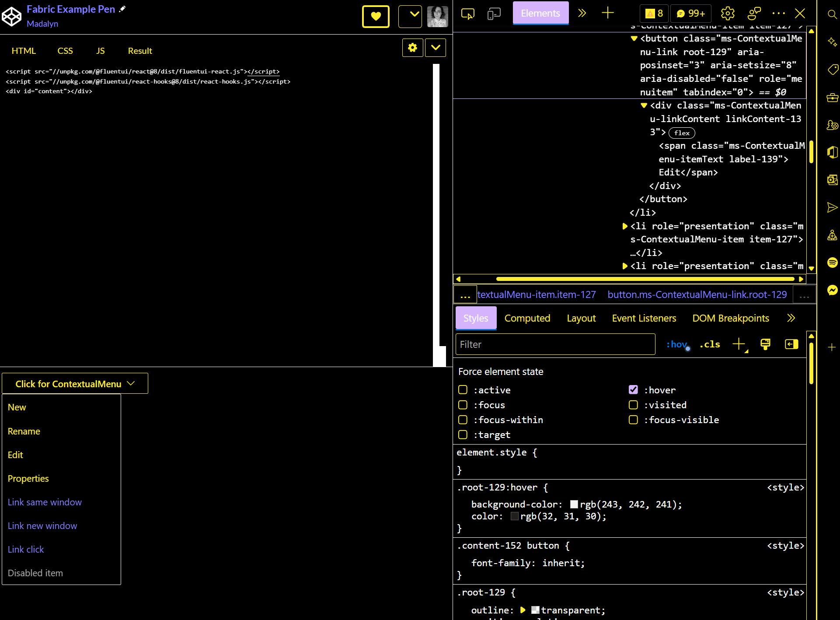Open DevTools settings gear
The height and width of the screenshot is (620, 840).
(x=728, y=14)
